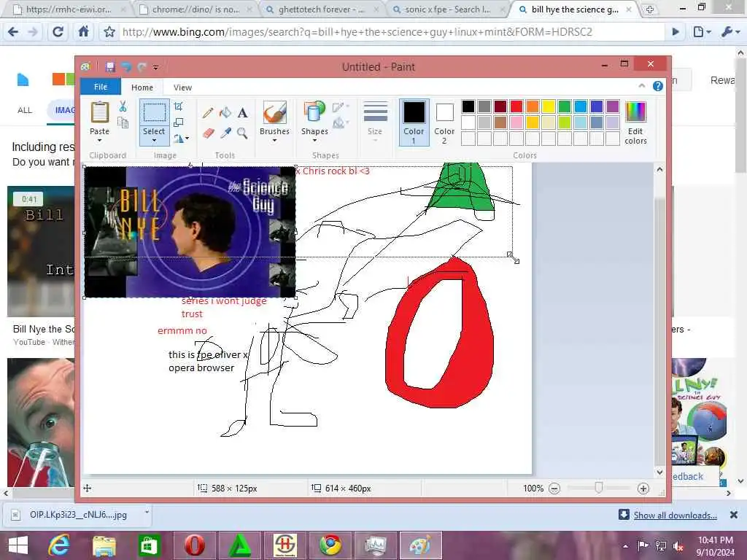Customize quick access toolbar dropdown
The image size is (747, 560).
pyautogui.click(x=156, y=67)
